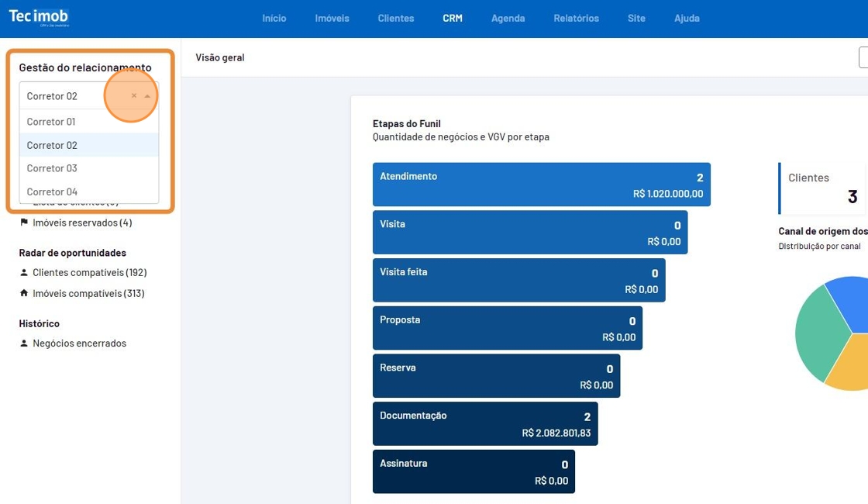The width and height of the screenshot is (868, 504).
Task: Click the person icon beside Clientes compatíveis
Action: pos(24,273)
